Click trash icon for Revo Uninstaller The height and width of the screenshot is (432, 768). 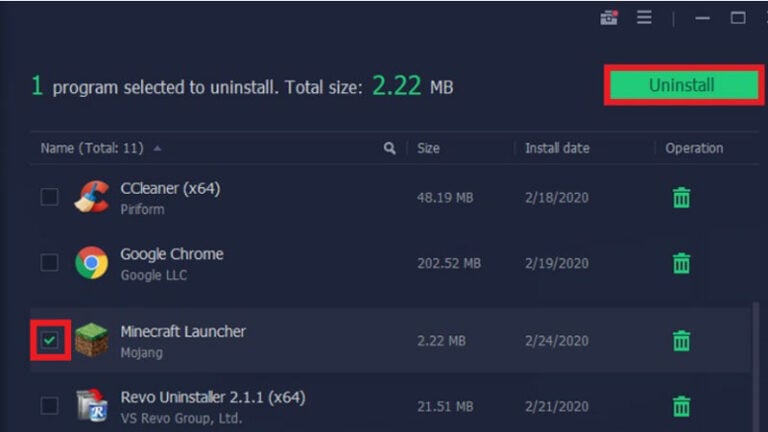pyautogui.click(x=681, y=406)
